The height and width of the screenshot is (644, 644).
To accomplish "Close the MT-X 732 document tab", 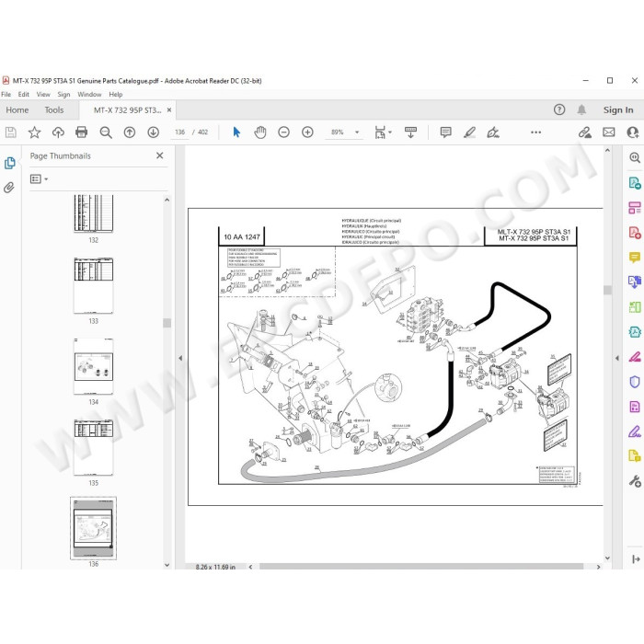I will [x=169, y=110].
